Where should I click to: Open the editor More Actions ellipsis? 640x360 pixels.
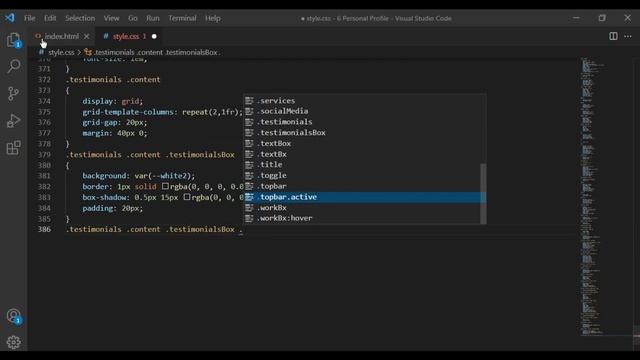point(628,36)
